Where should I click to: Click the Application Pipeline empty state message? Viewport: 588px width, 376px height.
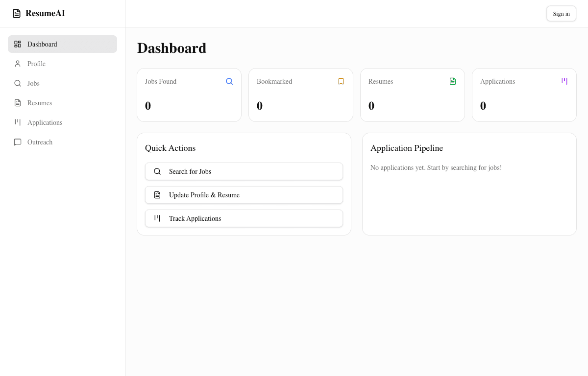436,167
